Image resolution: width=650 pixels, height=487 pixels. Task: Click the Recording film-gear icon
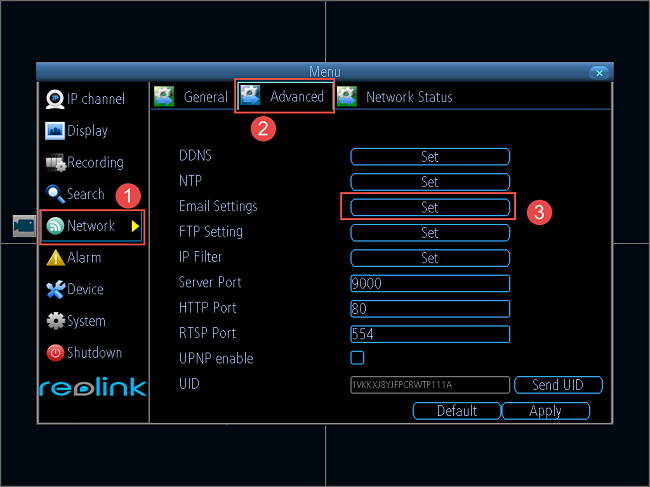56,162
